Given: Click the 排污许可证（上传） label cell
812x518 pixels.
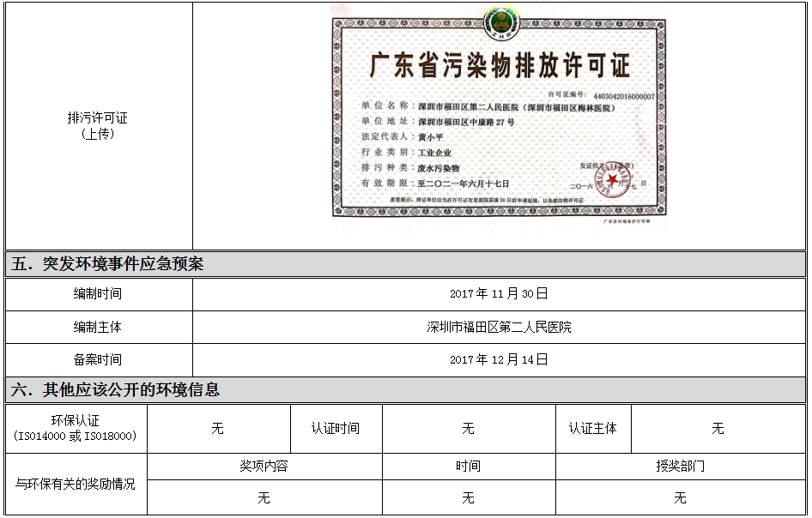Looking at the screenshot, I should click(x=97, y=125).
